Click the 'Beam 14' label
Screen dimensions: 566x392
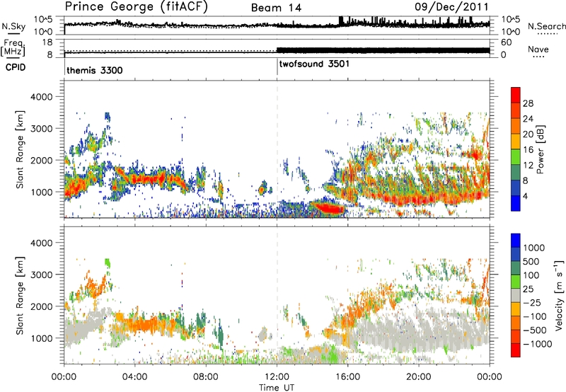coord(276,8)
